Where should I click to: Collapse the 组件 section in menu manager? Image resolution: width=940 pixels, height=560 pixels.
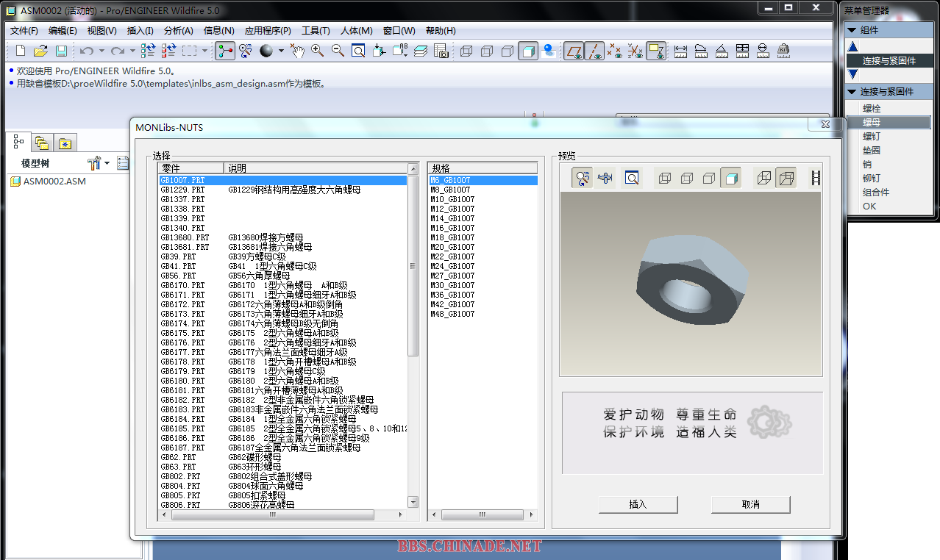coord(852,30)
